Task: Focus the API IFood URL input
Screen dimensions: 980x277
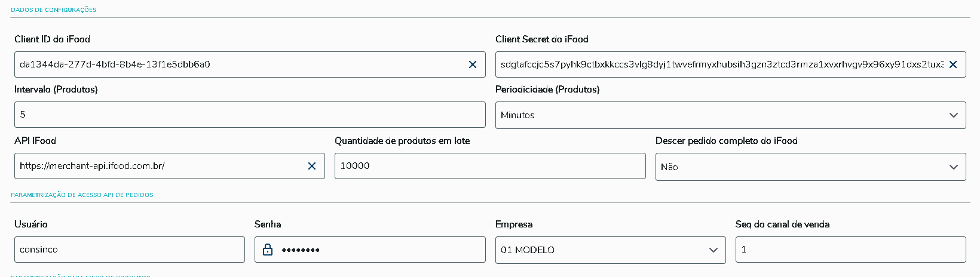Action: [161, 166]
